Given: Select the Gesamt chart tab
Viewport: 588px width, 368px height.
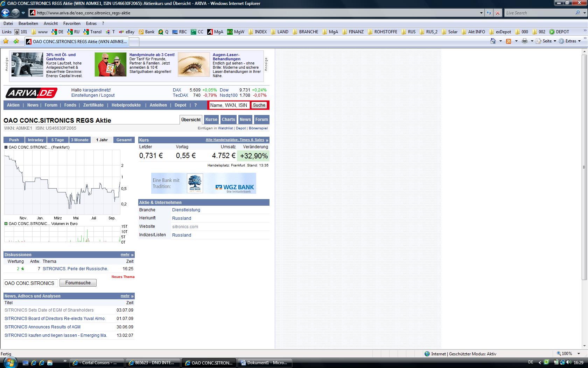Looking at the screenshot, I should coord(124,140).
